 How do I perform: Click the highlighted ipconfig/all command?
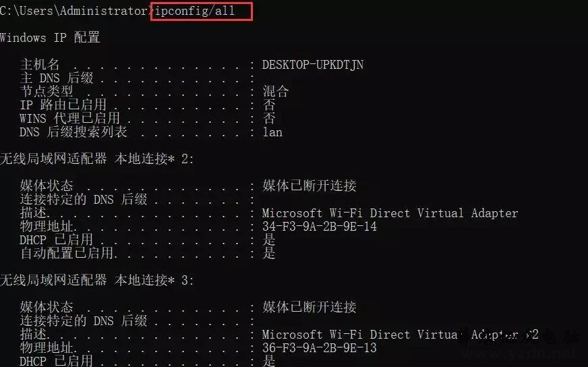[195, 11]
